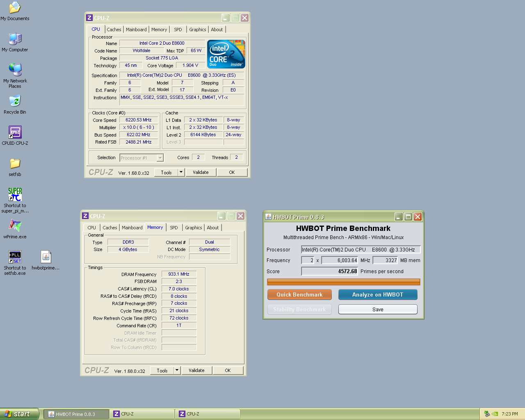The image size is (525, 420).
Task: Click the Score field in HWBOT Prime
Action: tap(330, 271)
